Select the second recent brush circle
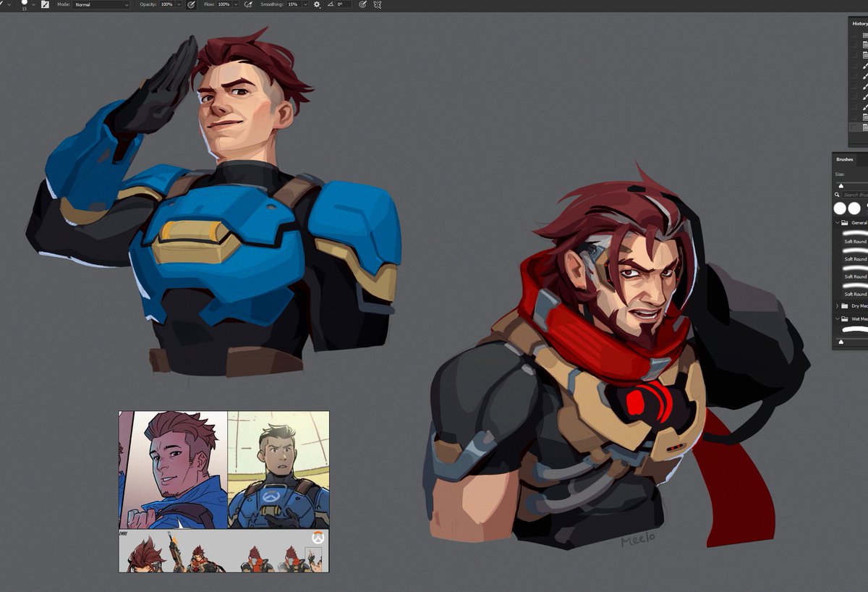 tap(854, 208)
